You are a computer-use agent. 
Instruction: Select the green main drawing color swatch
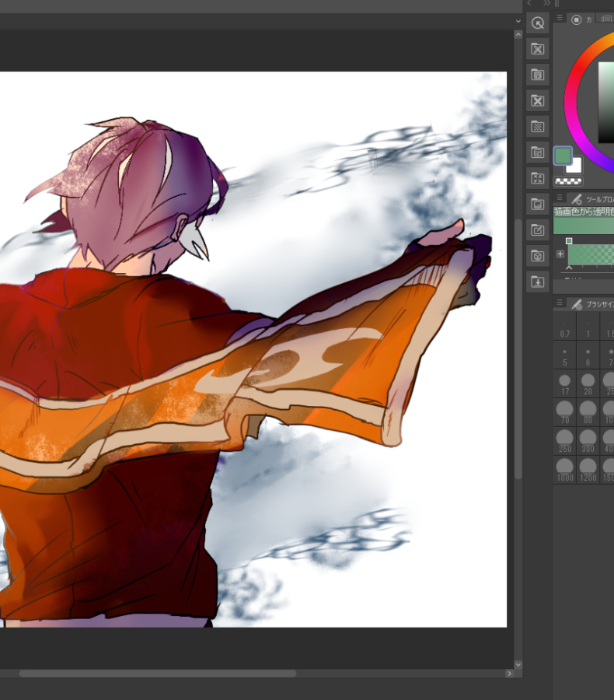(x=563, y=156)
